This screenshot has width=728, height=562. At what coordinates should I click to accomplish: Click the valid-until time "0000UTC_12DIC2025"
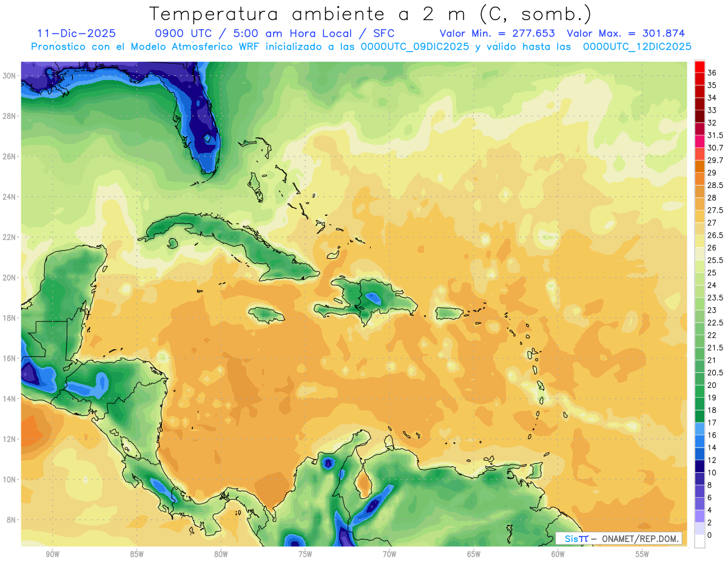(x=637, y=47)
